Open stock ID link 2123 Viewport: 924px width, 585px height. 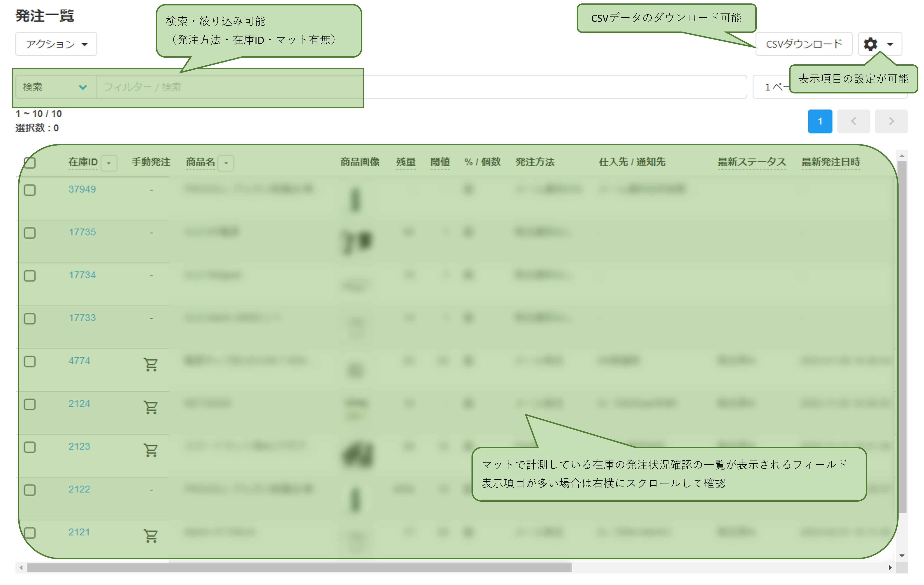tap(79, 447)
